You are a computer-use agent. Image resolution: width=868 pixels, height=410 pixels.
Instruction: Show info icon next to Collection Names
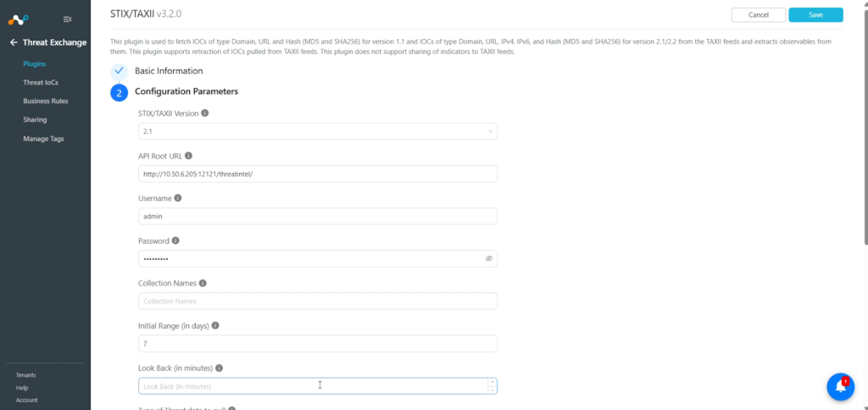(x=203, y=283)
